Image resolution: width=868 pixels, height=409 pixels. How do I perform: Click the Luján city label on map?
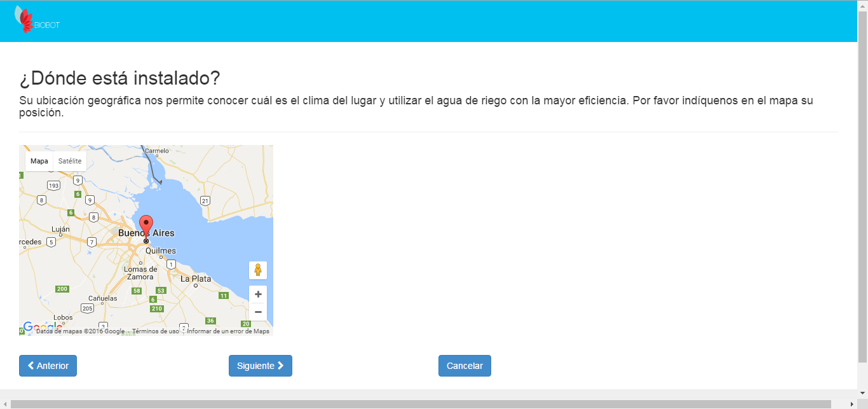(60, 229)
